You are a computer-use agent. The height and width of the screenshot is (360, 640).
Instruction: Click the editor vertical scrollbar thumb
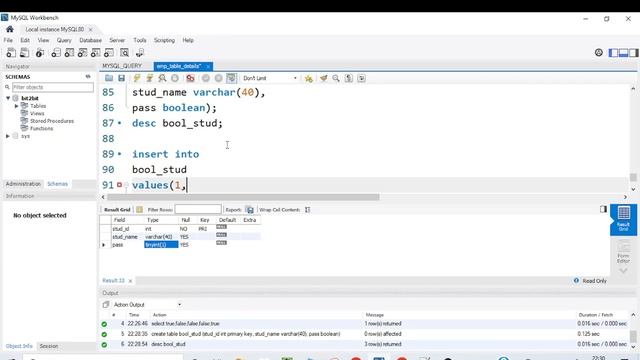pyautogui.click(x=633, y=177)
